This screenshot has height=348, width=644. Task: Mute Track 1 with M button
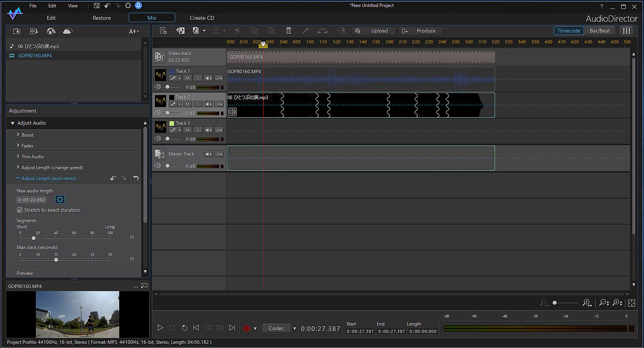(x=188, y=78)
